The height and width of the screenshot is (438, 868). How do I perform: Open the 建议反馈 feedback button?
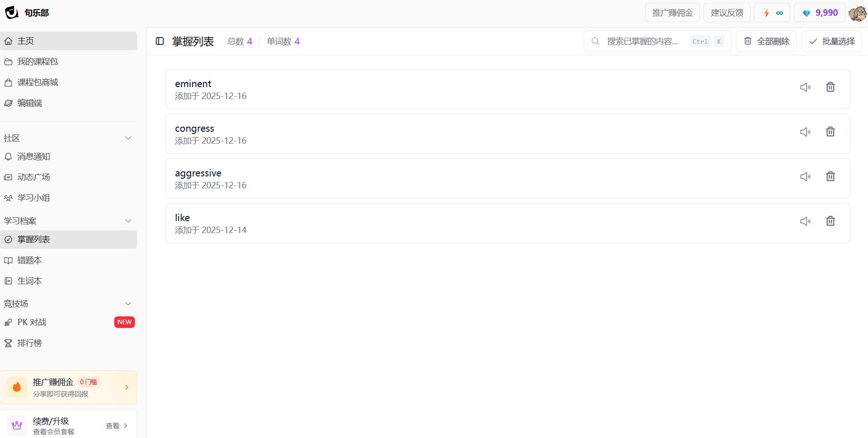[727, 13]
